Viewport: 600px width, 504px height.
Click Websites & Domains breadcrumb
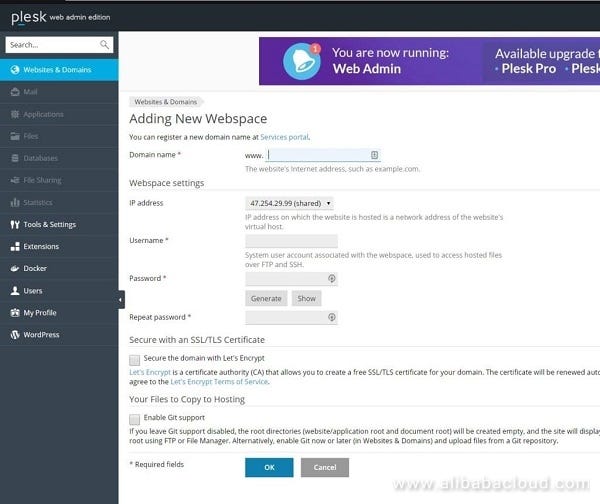point(166,102)
